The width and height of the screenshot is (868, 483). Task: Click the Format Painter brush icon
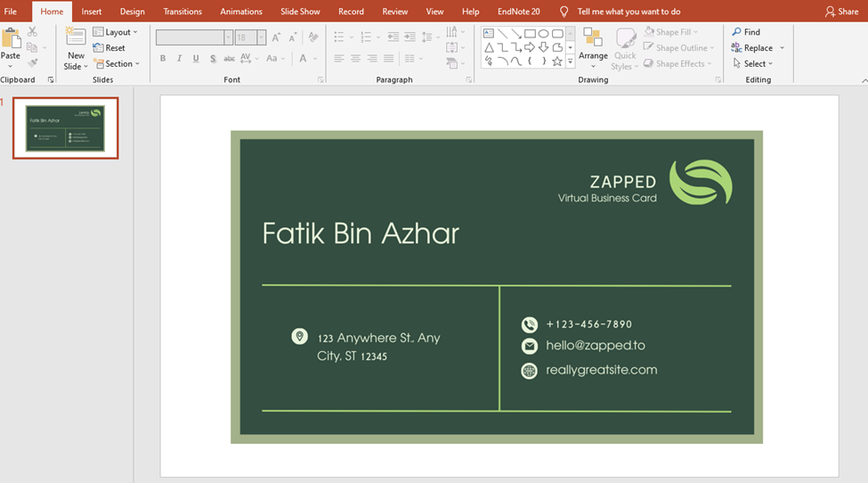[x=33, y=63]
